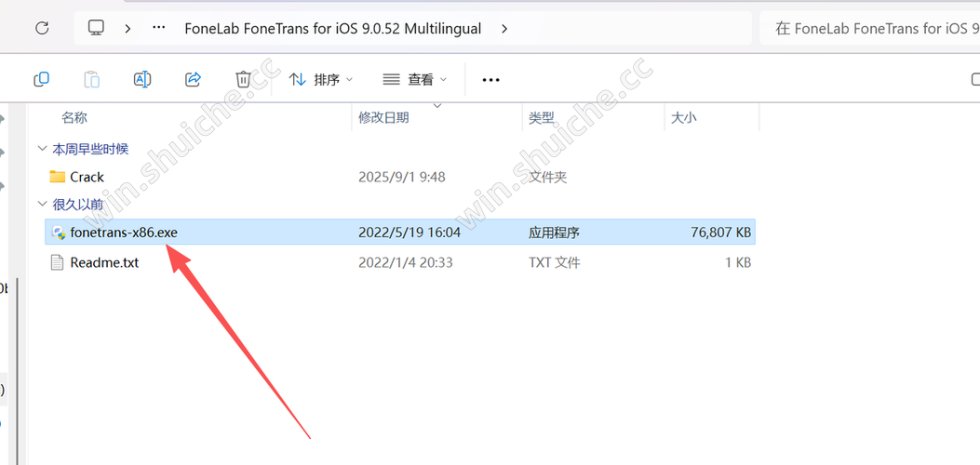
Task: Click the Paste clipboard icon
Action: pyautogui.click(x=92, y=79)
